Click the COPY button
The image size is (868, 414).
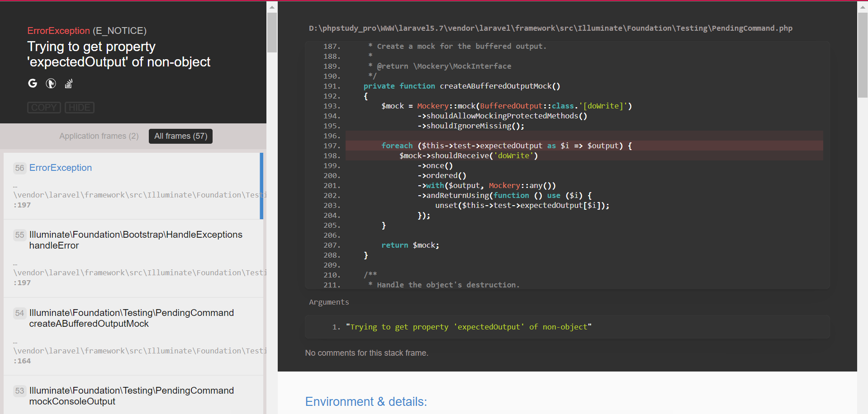(x=44, y=108)
